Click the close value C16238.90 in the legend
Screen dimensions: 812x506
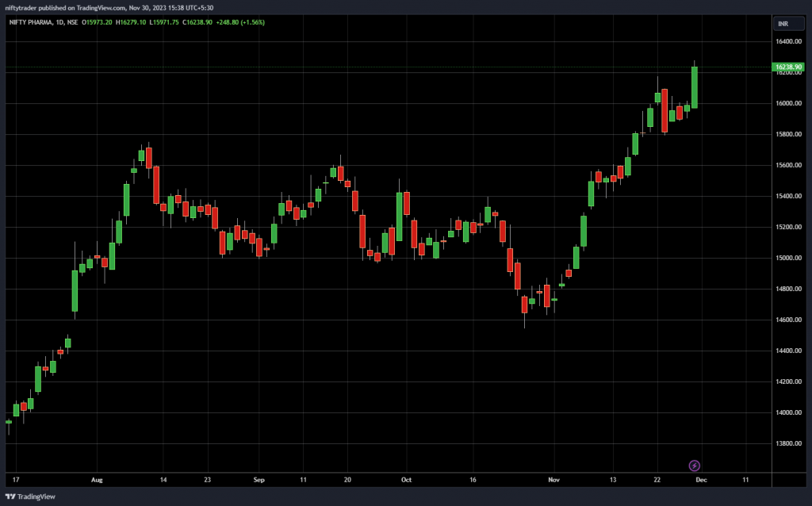197,22
